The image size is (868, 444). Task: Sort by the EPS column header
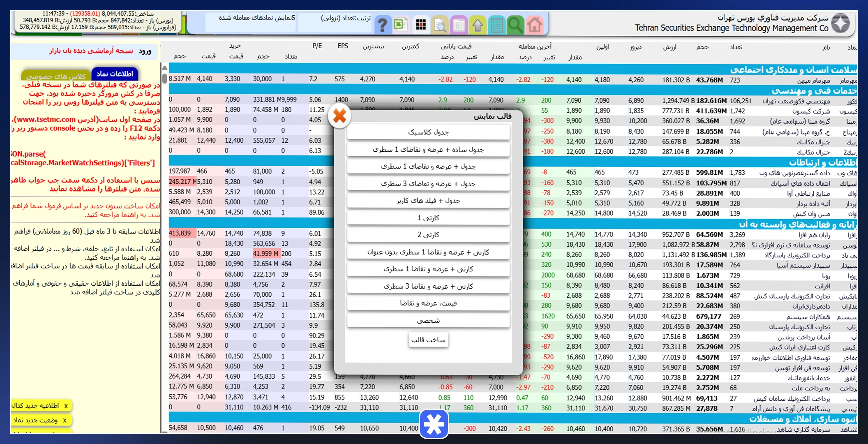[343, 46]
